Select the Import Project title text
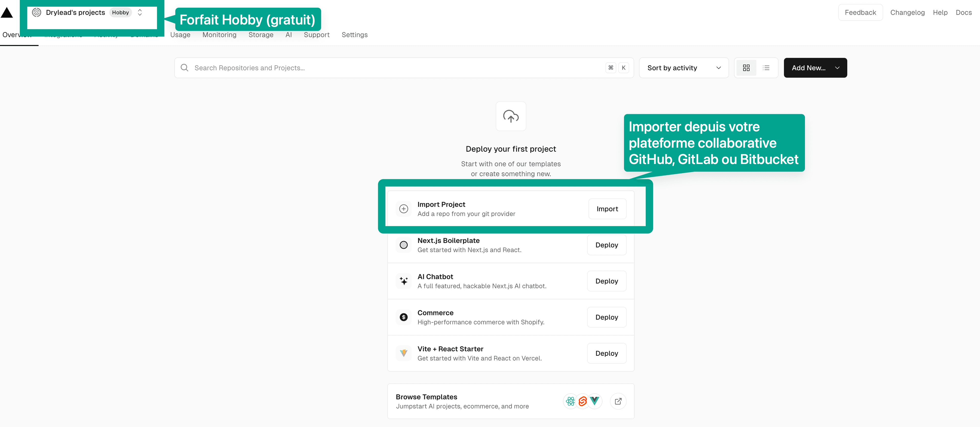The image size is (980, 427). (x=441, y=204)
